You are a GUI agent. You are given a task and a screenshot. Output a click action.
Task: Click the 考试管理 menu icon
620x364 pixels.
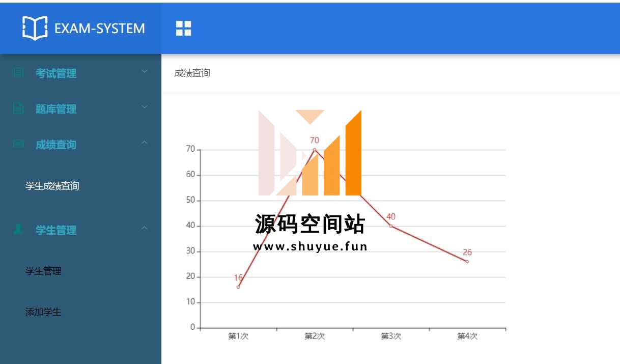coord(18,73)
